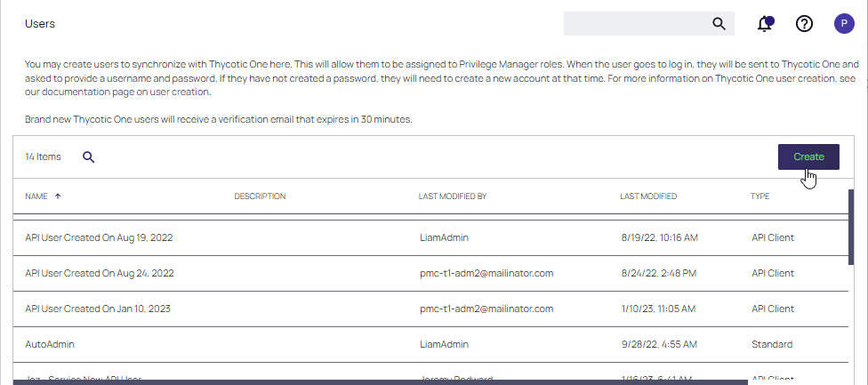Sort by the Last Modified By column
Screen dimensions: 868x385
tap(452, 197)
